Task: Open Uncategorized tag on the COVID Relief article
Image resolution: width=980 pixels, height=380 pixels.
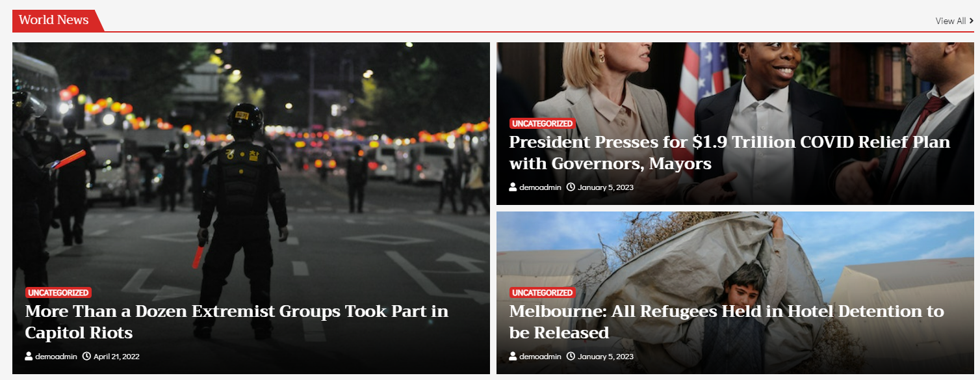Action: [x=542, y=124]
